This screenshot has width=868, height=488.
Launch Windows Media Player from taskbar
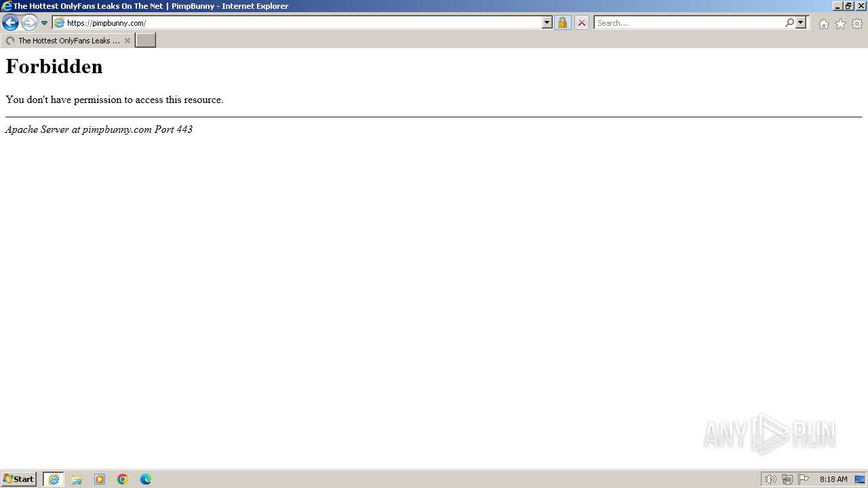(x=100, y=479)
